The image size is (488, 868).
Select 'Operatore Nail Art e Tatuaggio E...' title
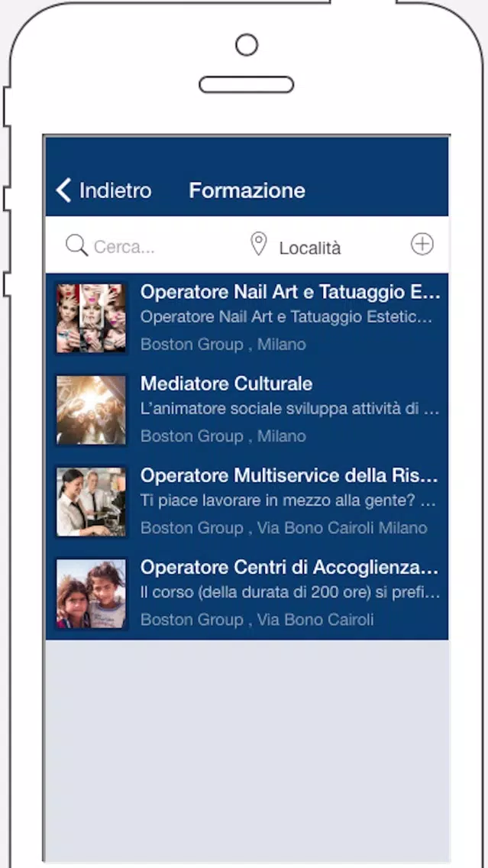(x=290, y=292)
